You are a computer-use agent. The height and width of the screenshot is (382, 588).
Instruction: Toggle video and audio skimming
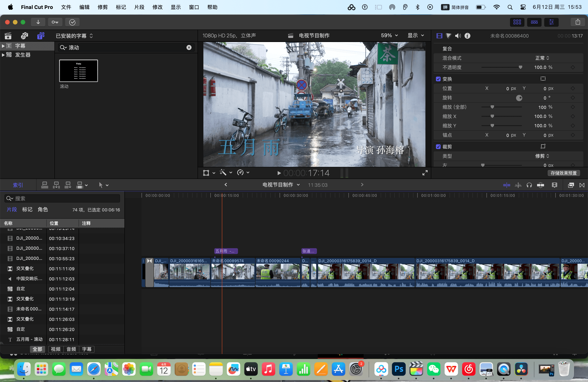(x=507, y=185)
